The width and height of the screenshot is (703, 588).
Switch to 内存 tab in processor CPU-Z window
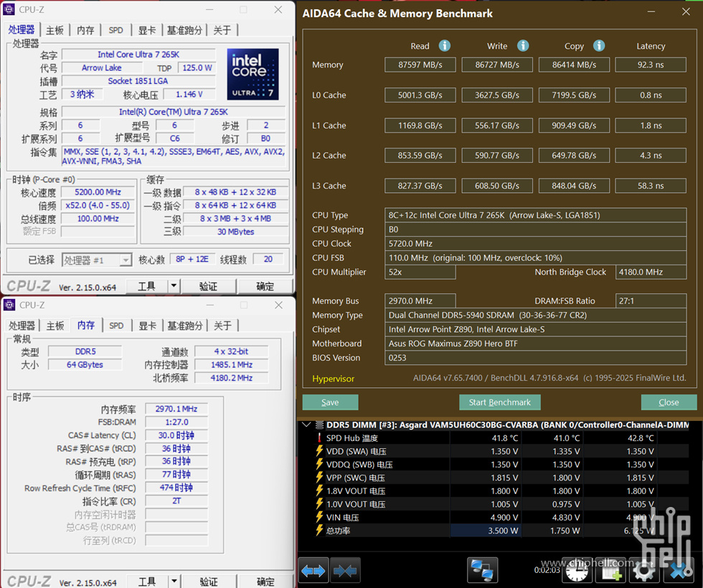[x=85, y=30]
